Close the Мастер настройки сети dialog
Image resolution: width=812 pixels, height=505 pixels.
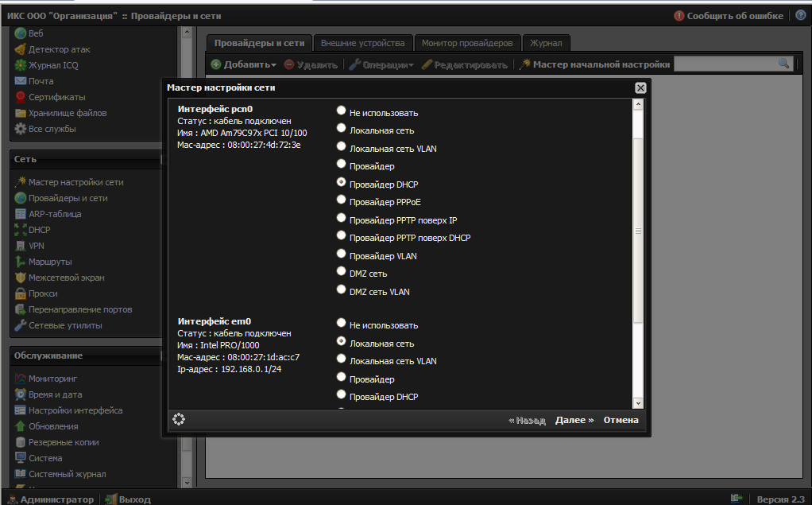tap(640, 87)
